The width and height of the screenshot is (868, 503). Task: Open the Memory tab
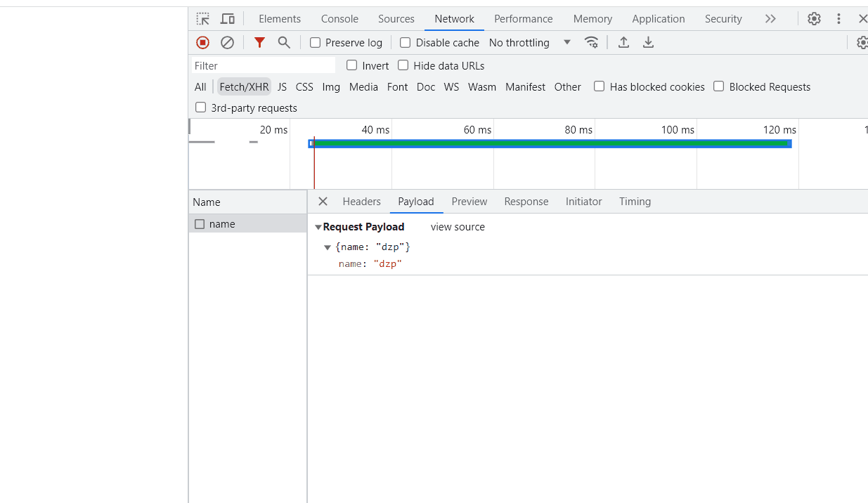pyautogui.click(x=592, y=19)
